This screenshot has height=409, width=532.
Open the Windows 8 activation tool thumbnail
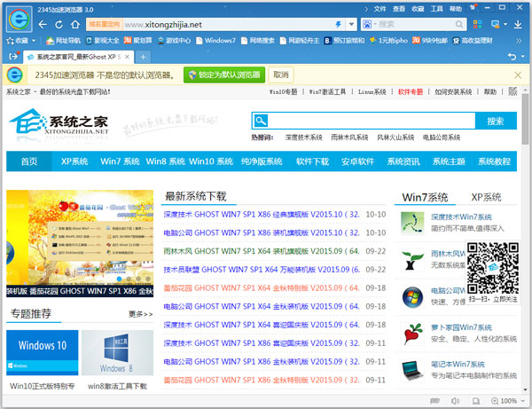pos(117,352)
